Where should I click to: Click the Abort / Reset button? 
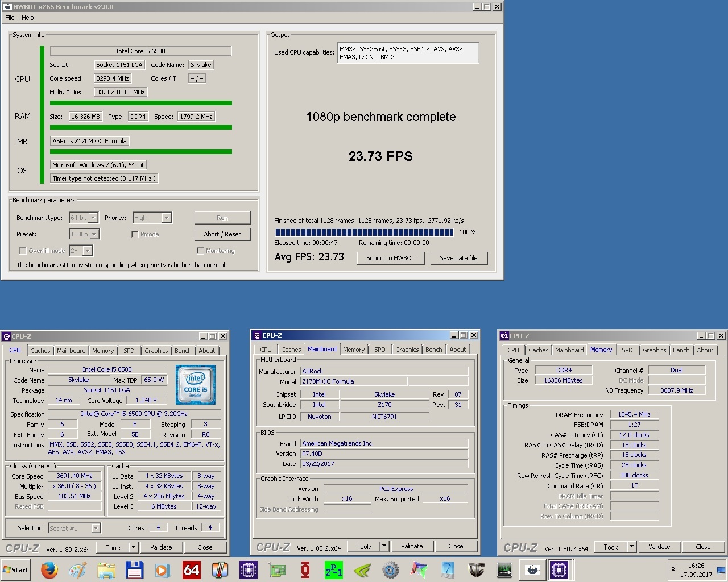pyautogui.click(x=222, y=234)
